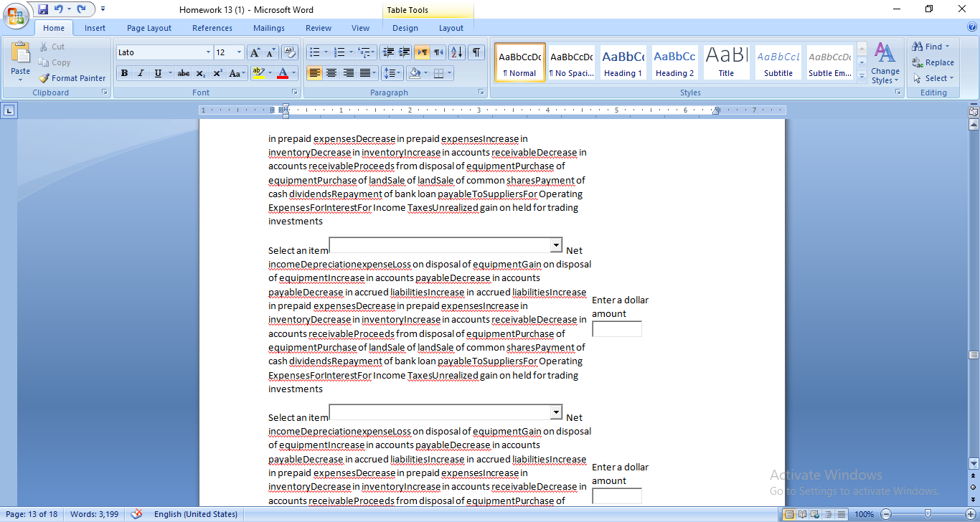Click the Find button
980x522 pixels.
(x=931, y=47)
